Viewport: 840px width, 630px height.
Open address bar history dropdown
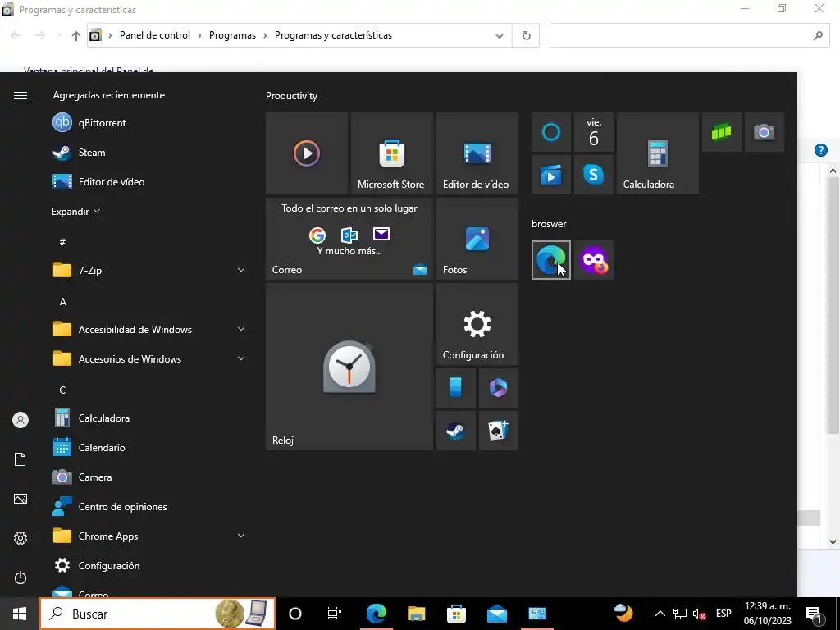500,36
